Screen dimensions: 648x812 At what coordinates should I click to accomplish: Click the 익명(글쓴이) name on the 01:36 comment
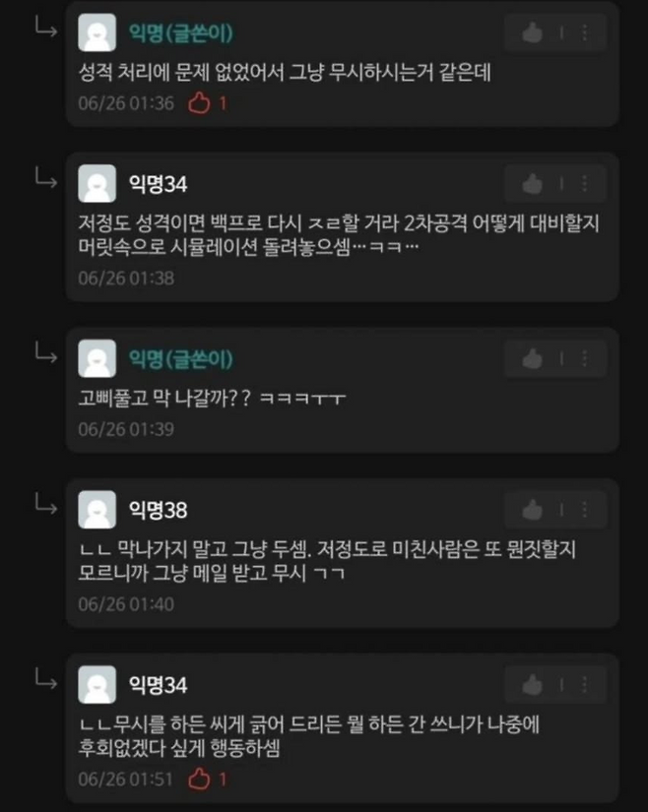181,33
